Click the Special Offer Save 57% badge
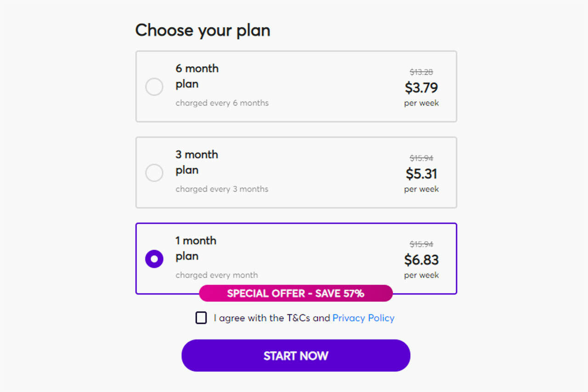The image size is (588, 392). click(x=296, y=293)
